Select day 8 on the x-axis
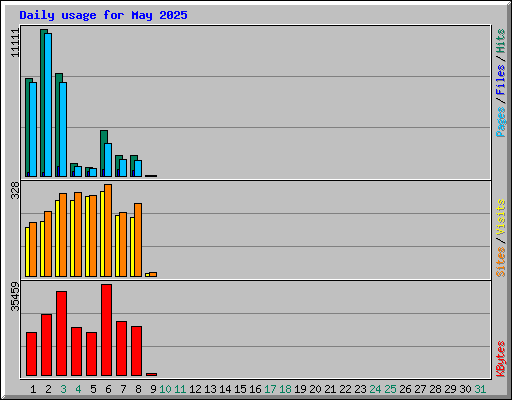This screenshot has height=400, width=512. pyautogui.click(x=138, y=389)
